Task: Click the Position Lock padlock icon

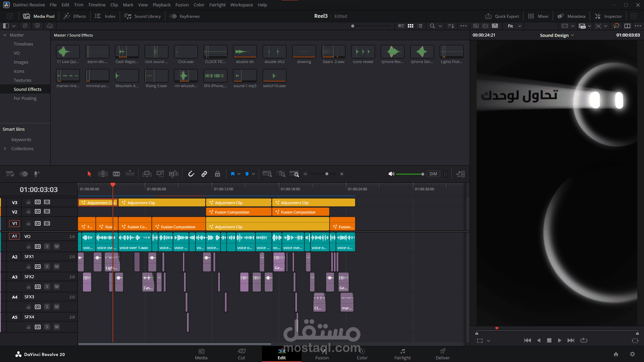Action: click(x=217, y=174)
